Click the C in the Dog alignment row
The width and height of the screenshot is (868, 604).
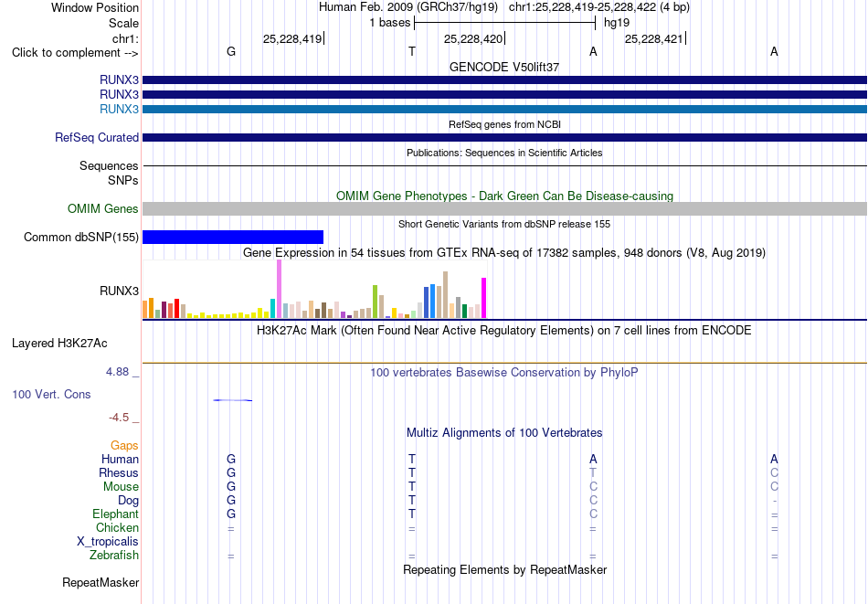pos(593,501)
